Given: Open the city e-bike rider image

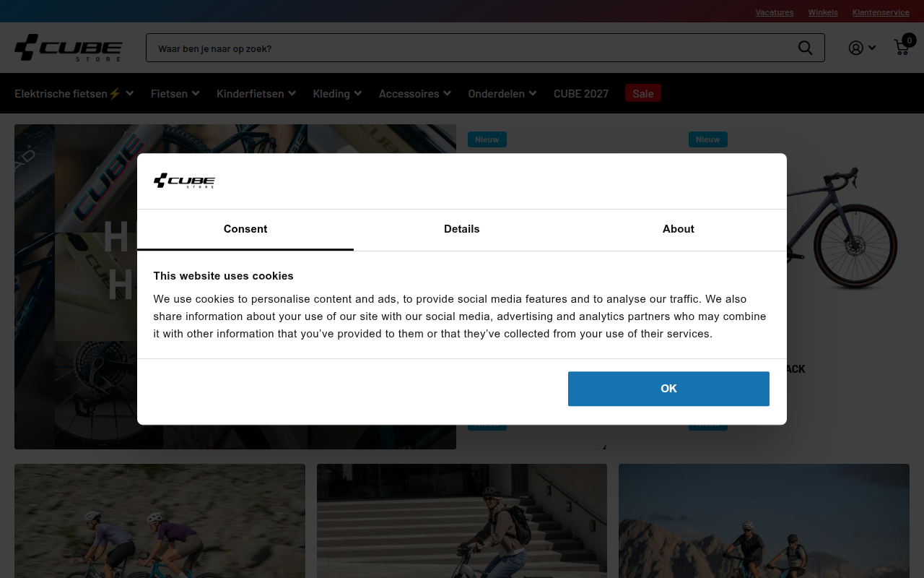Looking at the screenshot, I should 462,521.
